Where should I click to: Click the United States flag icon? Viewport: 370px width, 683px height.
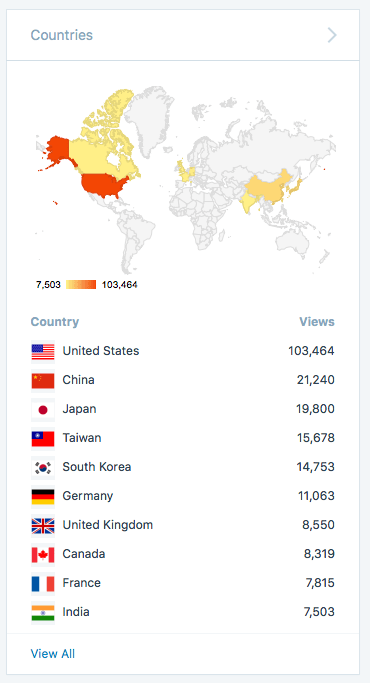click(x=43, y=352)
